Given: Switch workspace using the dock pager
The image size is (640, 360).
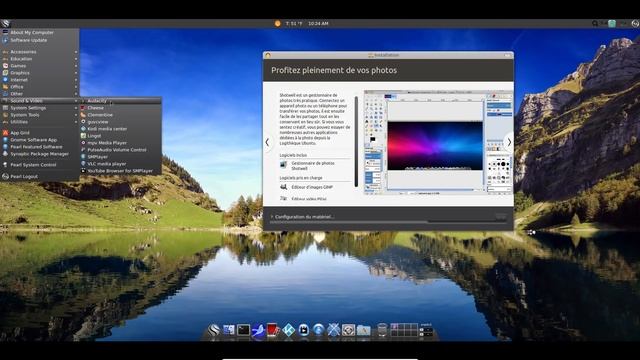Looking at the screenshot, I should click(x=404, y=330).
